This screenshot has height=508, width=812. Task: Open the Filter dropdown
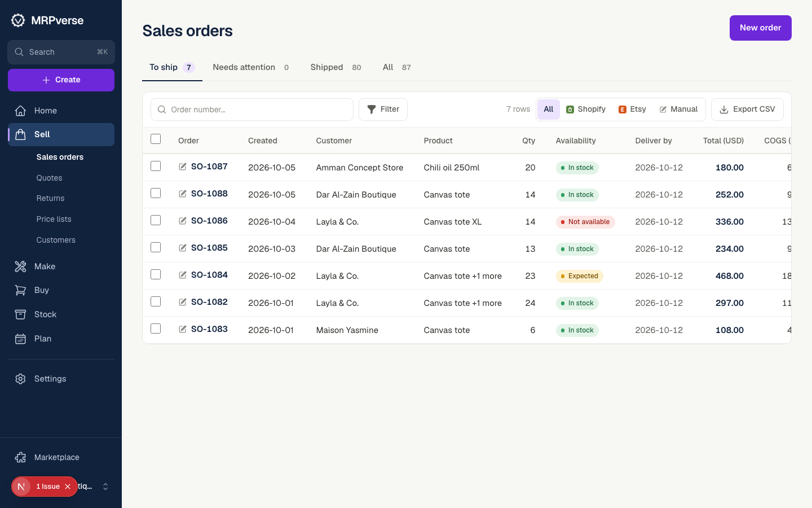[x=383, y=110]
